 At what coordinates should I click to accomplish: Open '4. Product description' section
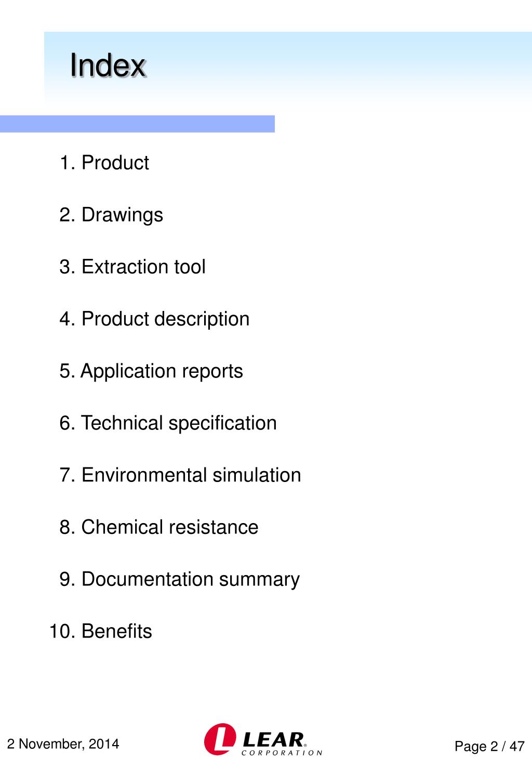click(154, 319)
